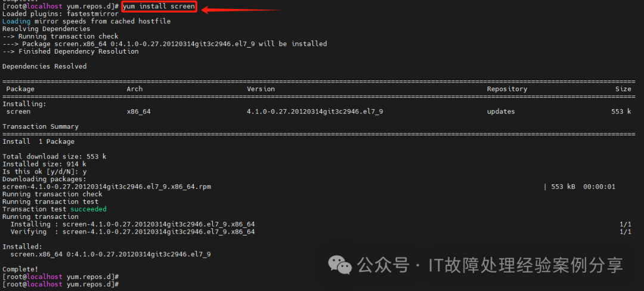Click the downloaded rpm filename line
This screenshot has width=644, height=291.
(107, 187)
